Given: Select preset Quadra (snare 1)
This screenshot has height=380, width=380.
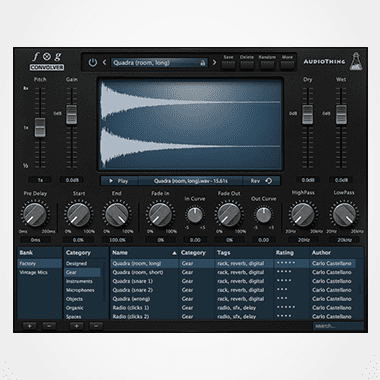Looking at the screenshot, I should (233, 281).
